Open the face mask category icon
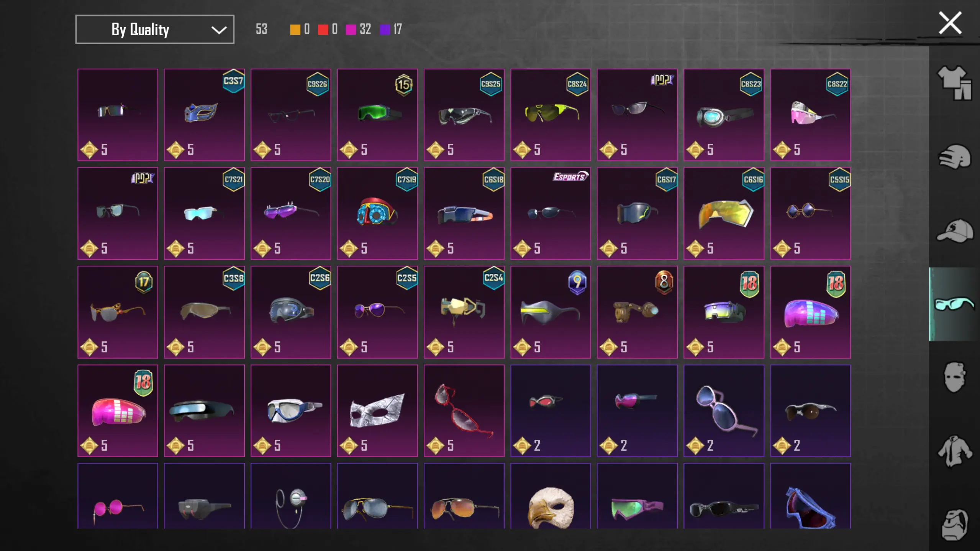The height and width of the screenshot is (551, 980). (x=954, y=377)
